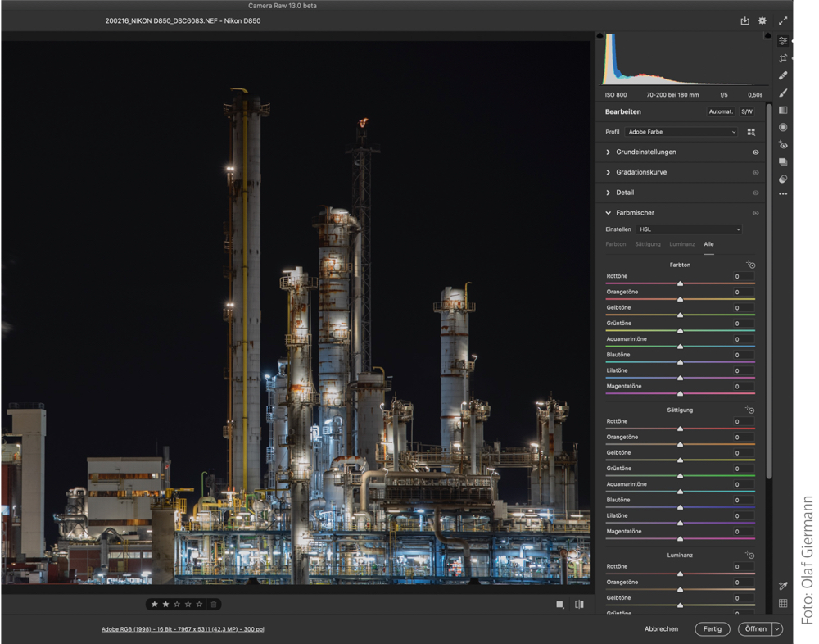
Task: Select the Adjustment Brush tool
Action: tap(783, 93)
